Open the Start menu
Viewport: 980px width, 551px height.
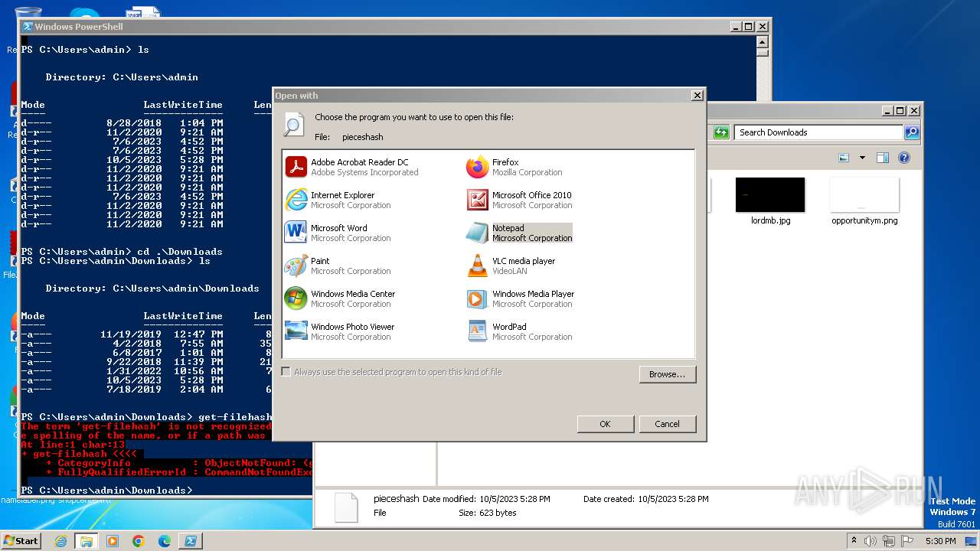pos(21,540)
